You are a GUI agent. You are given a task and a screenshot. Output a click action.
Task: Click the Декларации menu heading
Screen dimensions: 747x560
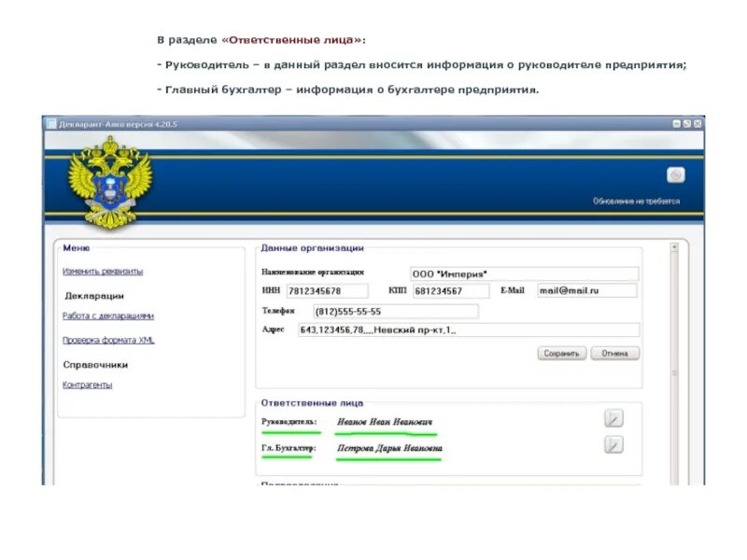point(94,296)
